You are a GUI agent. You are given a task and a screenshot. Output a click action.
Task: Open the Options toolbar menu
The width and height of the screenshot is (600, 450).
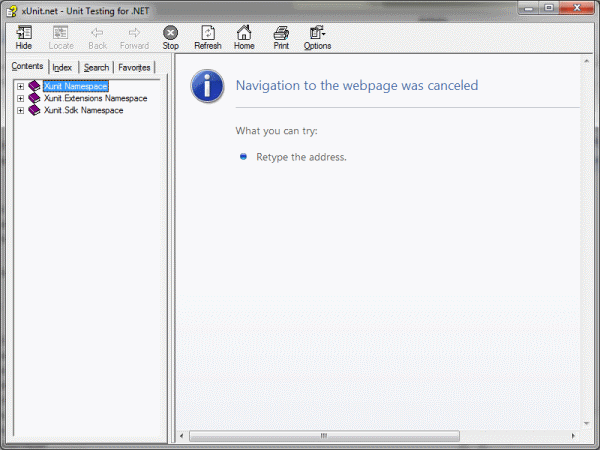[x=317, y=33]
